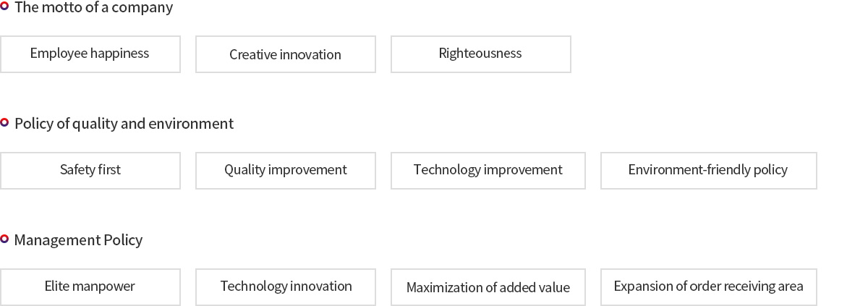Select the Employee happiness box
Image resolution: width=868 pixels, height=306 pixels.
pos(90,54)
